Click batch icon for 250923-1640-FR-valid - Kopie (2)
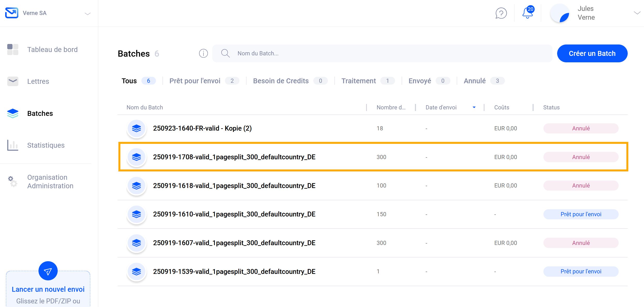 point(137,128)
